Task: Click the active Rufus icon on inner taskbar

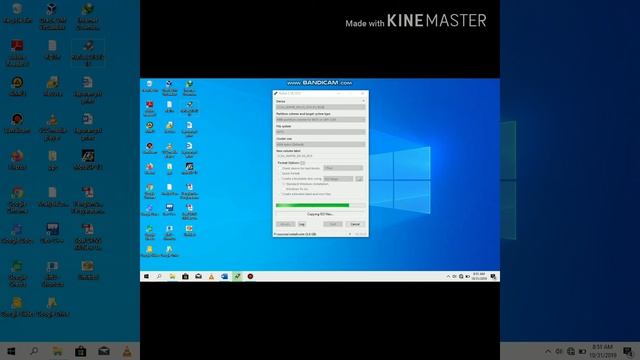Action: coord(237,276)
